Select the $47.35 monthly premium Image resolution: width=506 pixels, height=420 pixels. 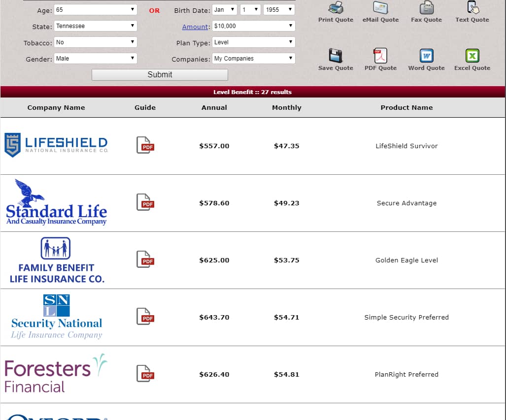click(287, 146)
